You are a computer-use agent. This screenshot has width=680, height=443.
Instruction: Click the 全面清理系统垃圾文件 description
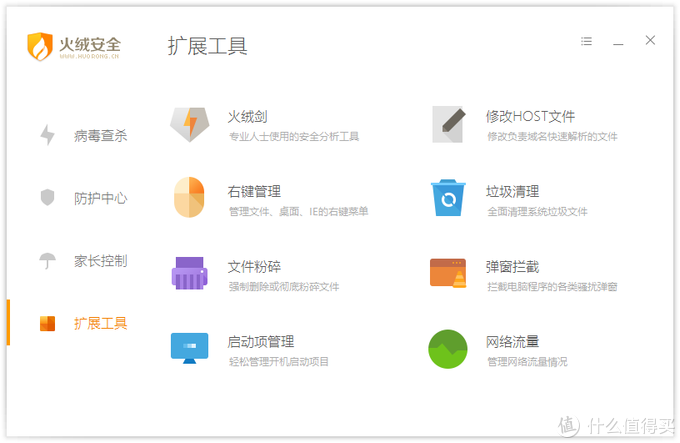pyautogui.click(x=537, y=212)
